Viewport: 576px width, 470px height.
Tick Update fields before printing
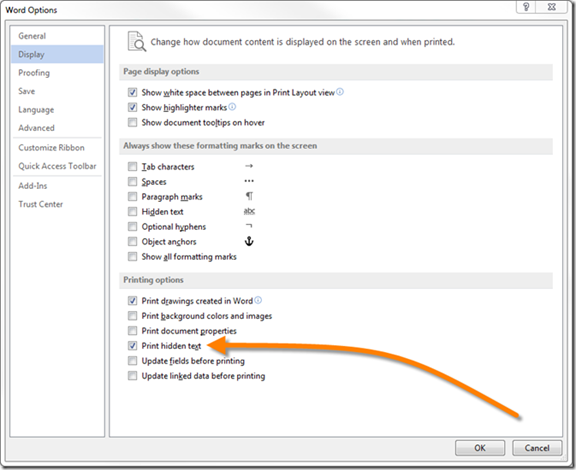click(132, 361)
